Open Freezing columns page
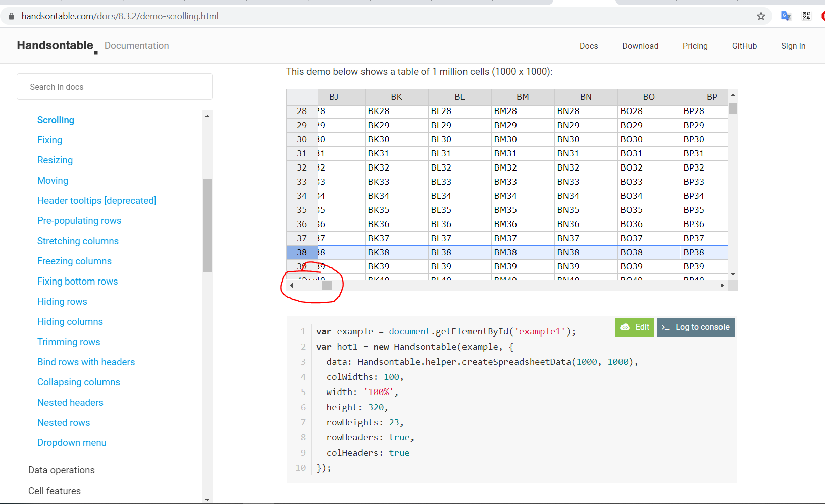 [74, 261]
